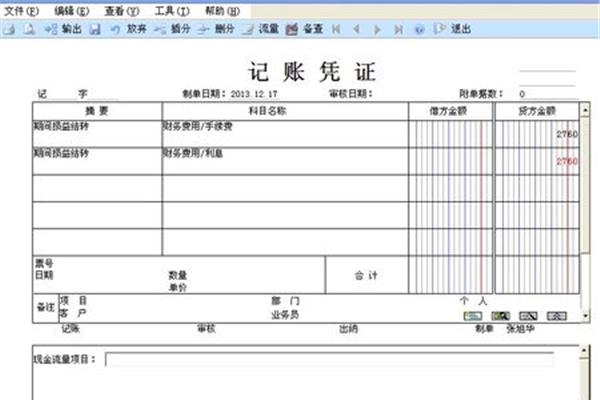600x400 pixels.
Task: Click the 附单据数 value 0
Action: pos(522,94)
